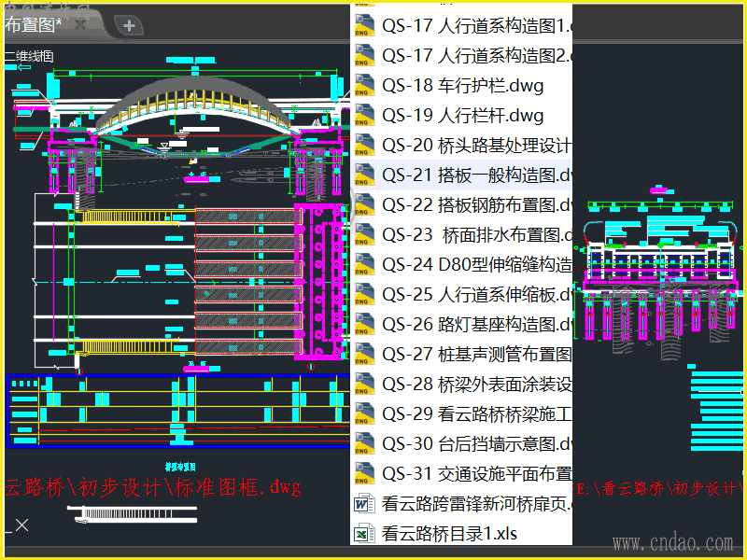Click DWG icon of QS-20 桥头路基处理设计
747x560 pixels.
pos(364,146)
